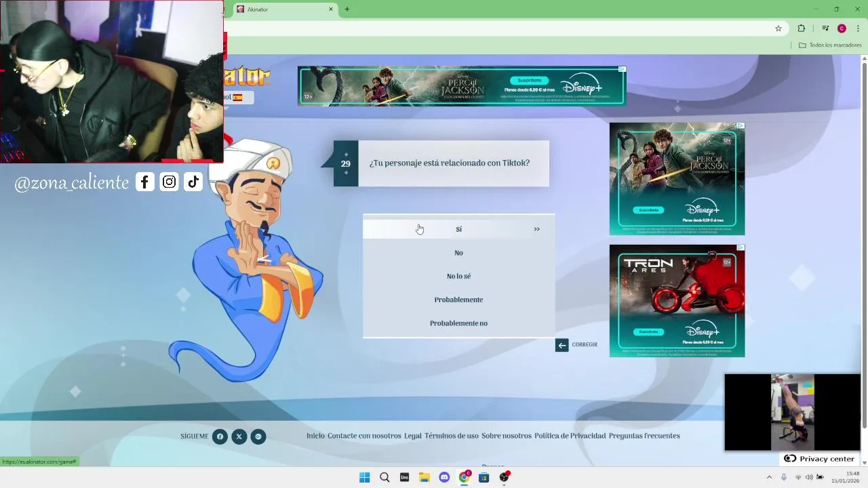
Task: Open Windows taskbar search
Action: pyautogui.click(x=384, y=477)
